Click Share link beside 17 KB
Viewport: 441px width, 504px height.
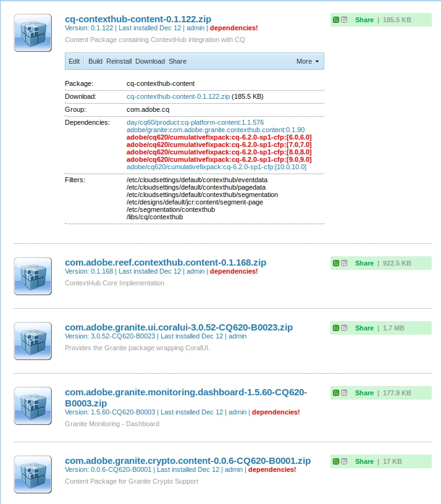click(364, 461)
